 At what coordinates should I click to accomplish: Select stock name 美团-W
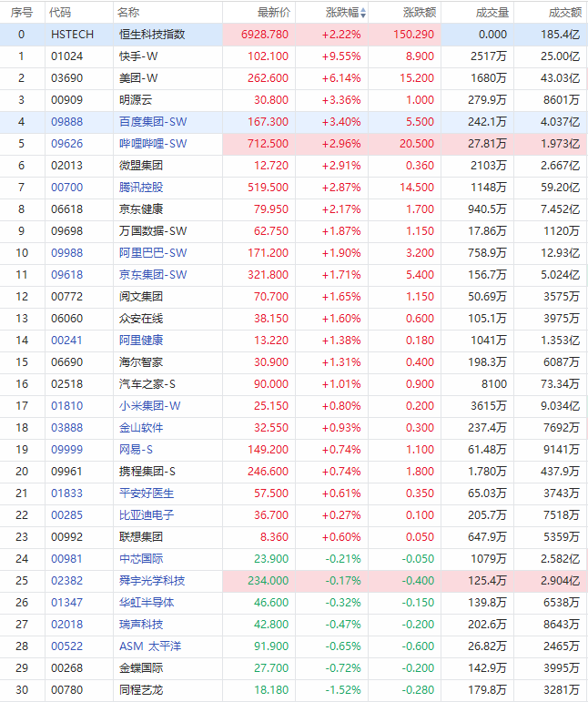(138, 78)
